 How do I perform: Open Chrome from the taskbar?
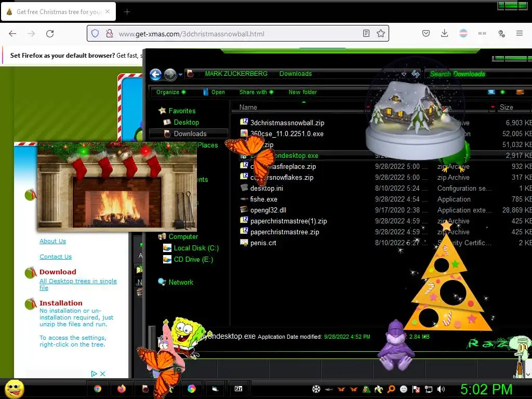click(x=98, y=389)
